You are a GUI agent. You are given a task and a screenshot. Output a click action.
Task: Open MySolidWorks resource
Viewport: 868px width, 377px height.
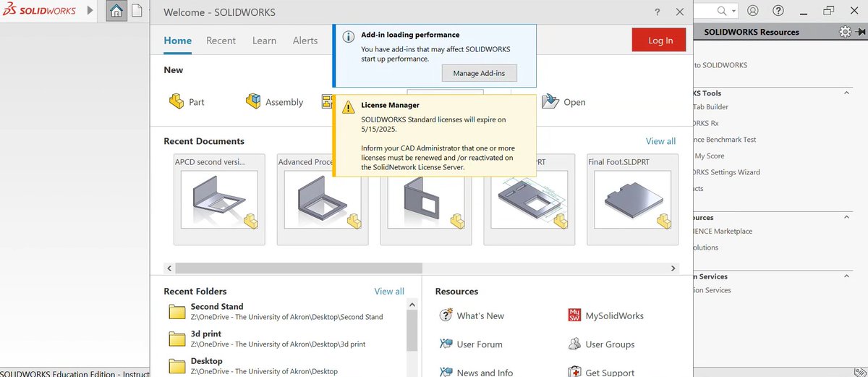pos(605,315)
